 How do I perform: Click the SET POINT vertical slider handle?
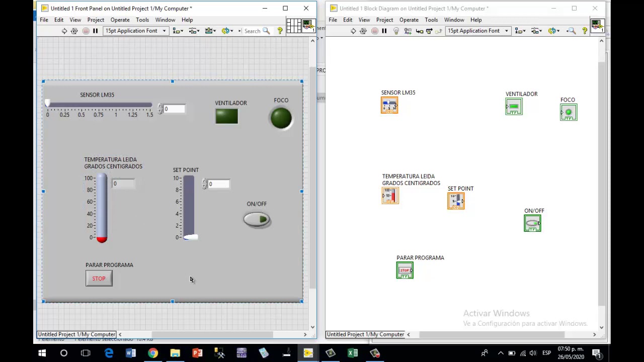191,237
